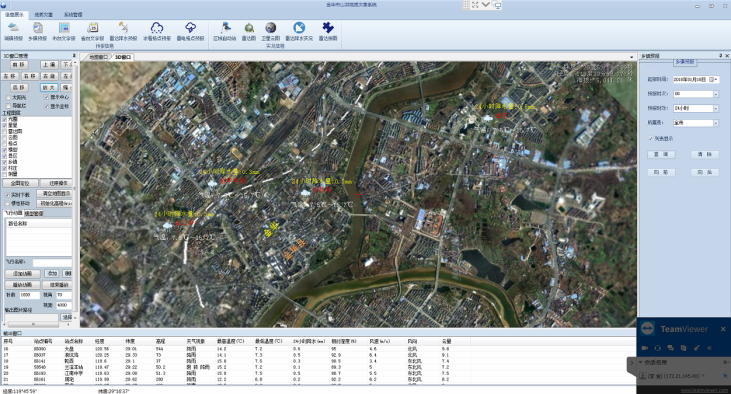Open the 雷电格点预报 lightning cloud icon
This screenshot has height=394, width=731.
click(x=190, y=31)
